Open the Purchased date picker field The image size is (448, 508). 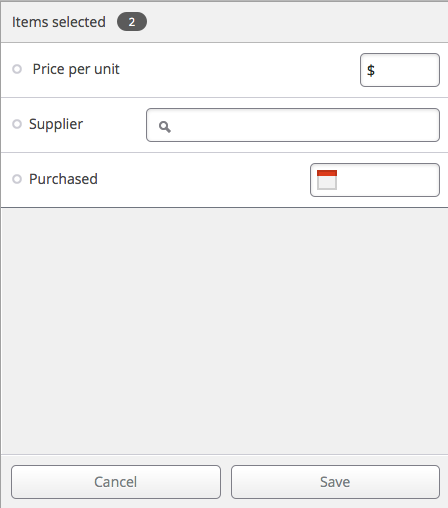[375, 180]
